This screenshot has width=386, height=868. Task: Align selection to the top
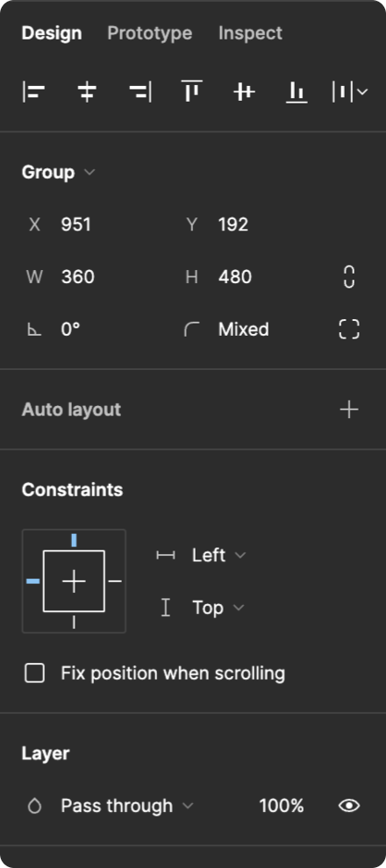point(191,92)
